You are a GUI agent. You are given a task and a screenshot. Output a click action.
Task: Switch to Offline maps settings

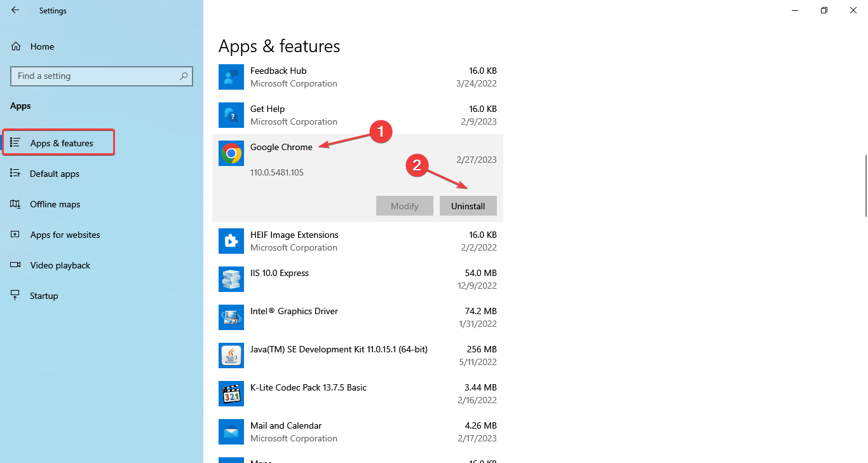tap(55, 204)
